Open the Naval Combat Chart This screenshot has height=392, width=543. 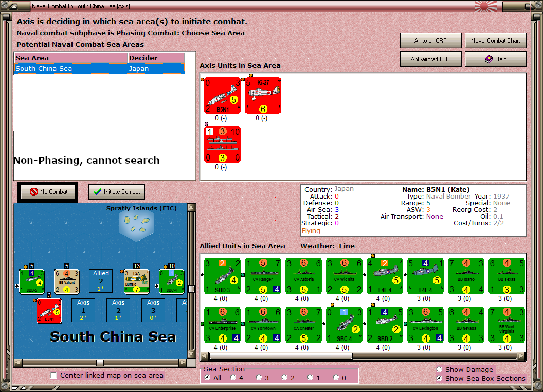pos(495,41)
